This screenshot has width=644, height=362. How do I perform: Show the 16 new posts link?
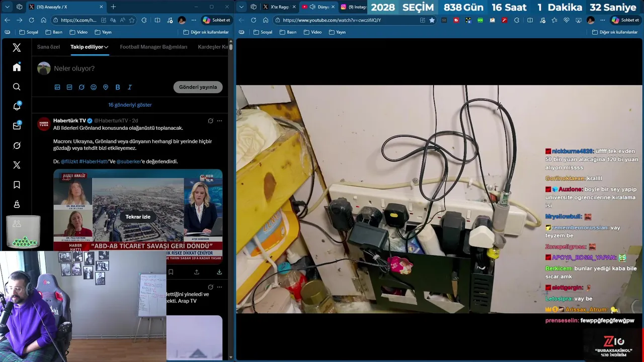click(130, 105)
